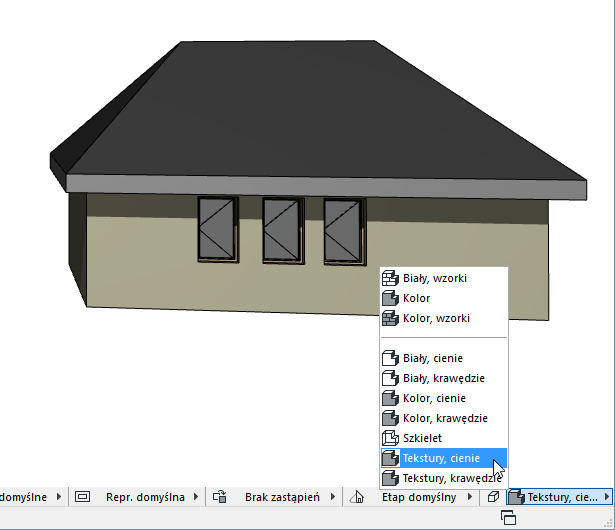Click the resize grip in the window corner
615x530 pixels.
click(609, 523)
